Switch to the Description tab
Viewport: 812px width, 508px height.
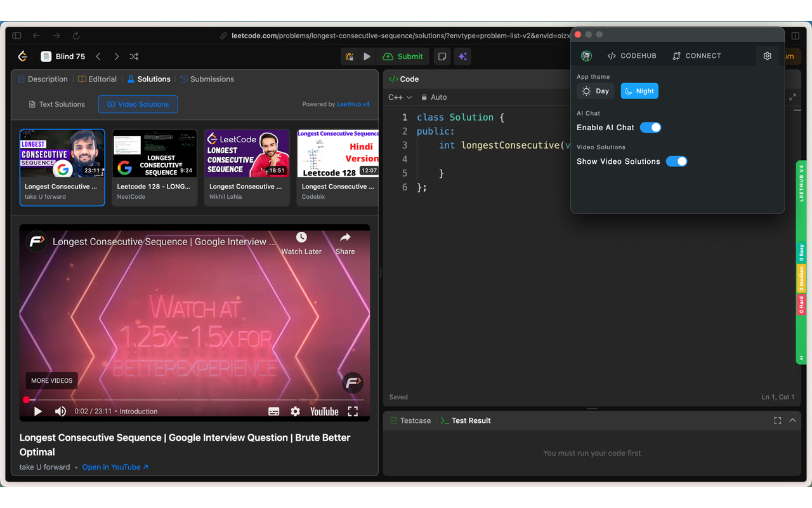[x=43, y=79]
